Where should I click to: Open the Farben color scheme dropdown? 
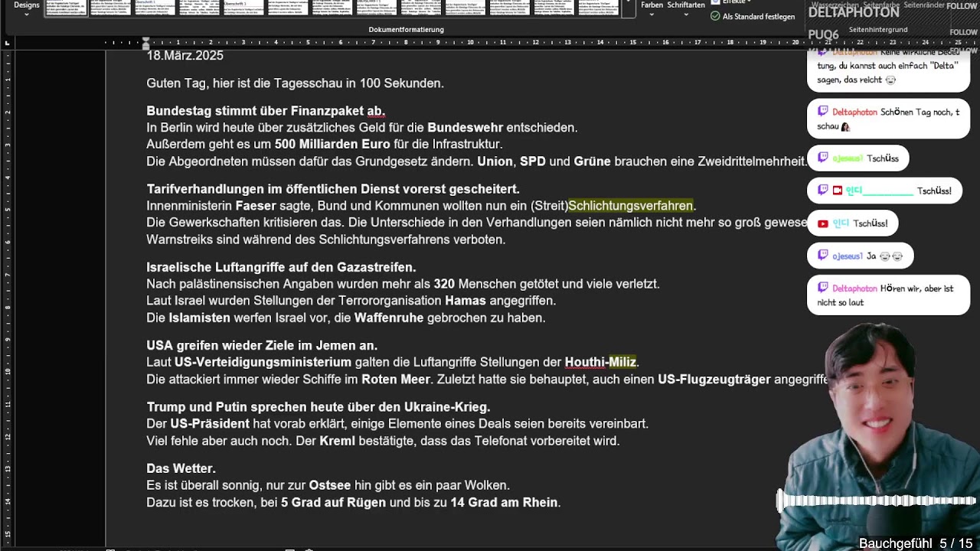(x=652, y=8)
